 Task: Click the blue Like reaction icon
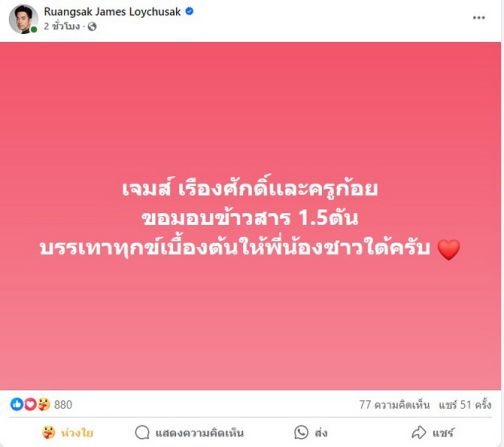[17, 404]
